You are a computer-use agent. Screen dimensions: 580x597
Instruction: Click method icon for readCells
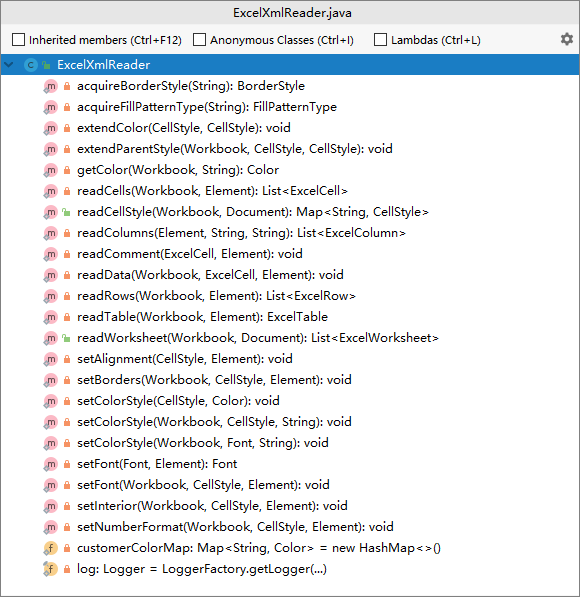(50, 191)
